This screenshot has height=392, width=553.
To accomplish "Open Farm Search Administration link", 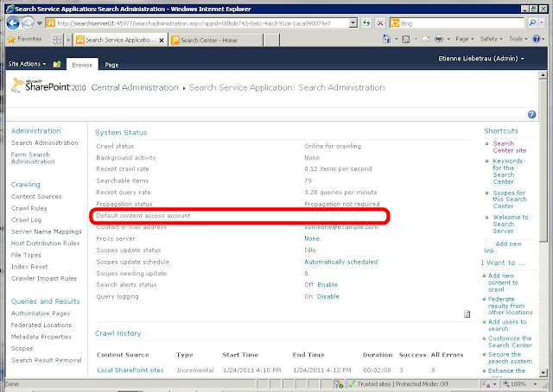I will [x=33, y=158].
